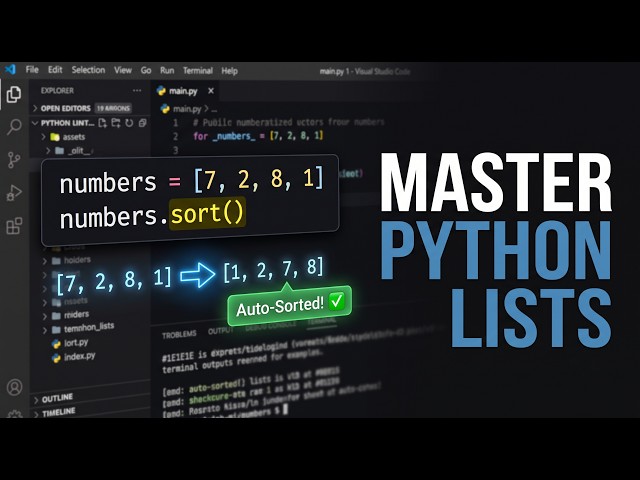
Task: Expand the temnhon_lists folder
Action: (x=79, y=328)
